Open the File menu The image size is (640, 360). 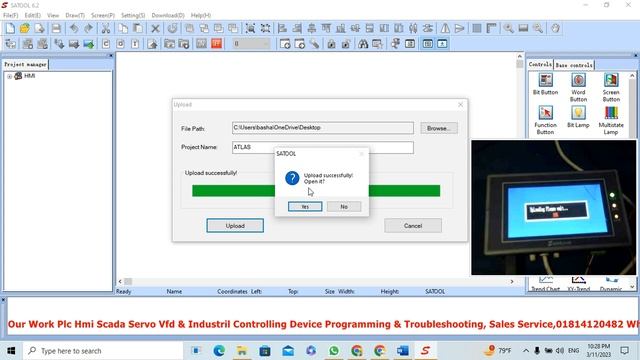pyautogui.click(x=11, y=15)
